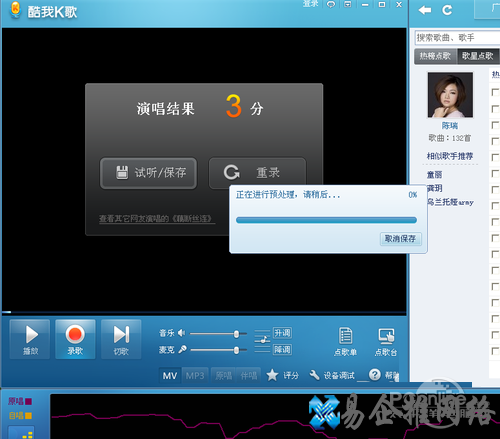Click the 演唱结果 score heading
The image size is (500, 439).
[165, 109]
